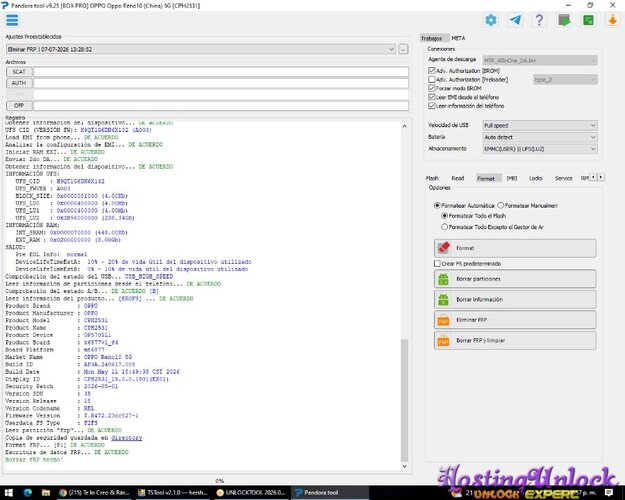The image size is (625, 500).
Task: Click the 0% progress bar
Action: [x=220, y=481]
